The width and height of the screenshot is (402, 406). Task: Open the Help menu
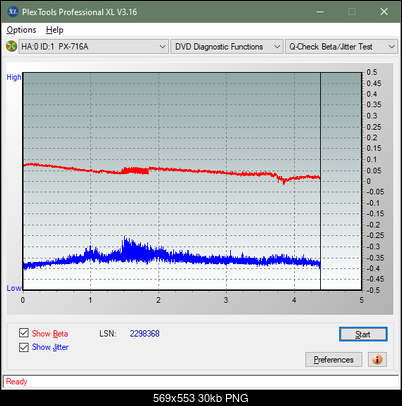(55, 30)
